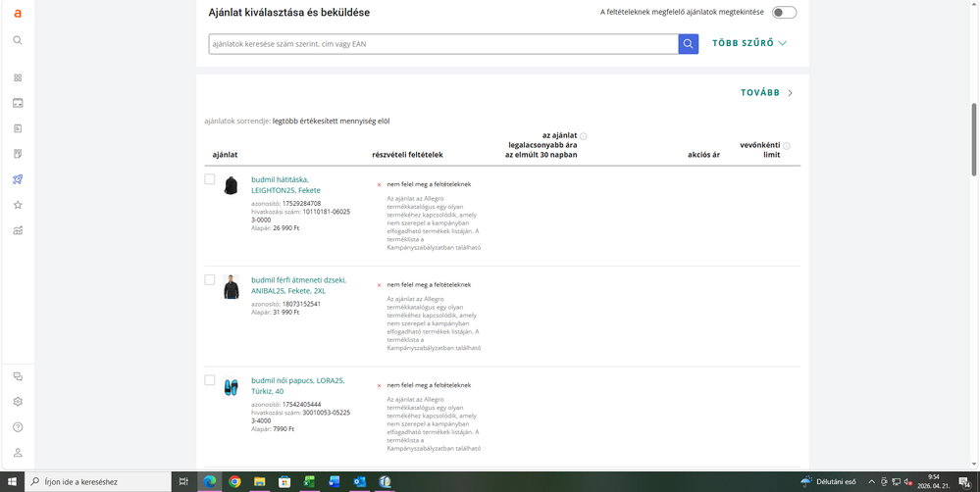The image size is (980, 492).
Task: Click the volume icon in system tray
Action: click(908, 481)
